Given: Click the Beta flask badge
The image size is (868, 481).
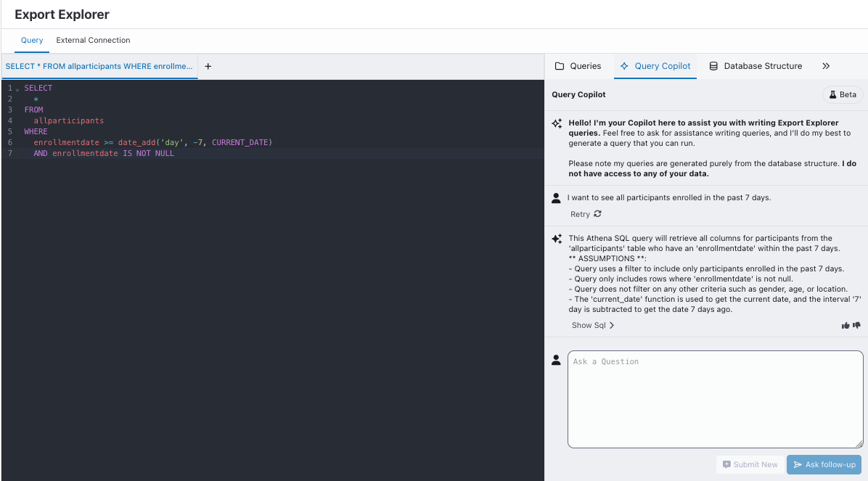Looking at the screenshot, I should (x=842, y=94).
